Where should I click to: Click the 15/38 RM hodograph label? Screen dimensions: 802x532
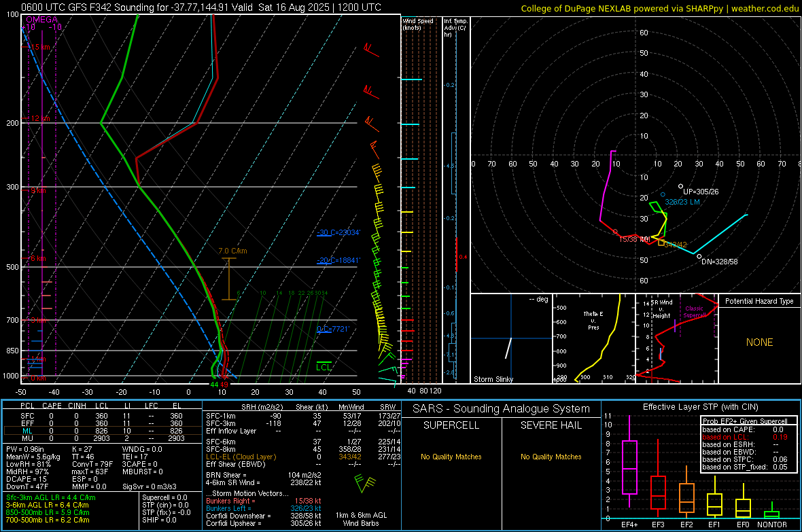(634, 239)
